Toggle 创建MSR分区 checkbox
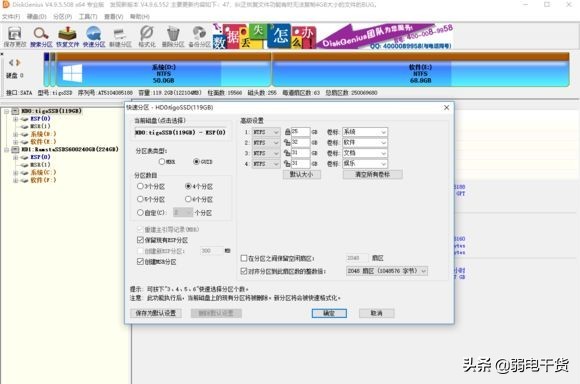The width and height of the screenshot is (580, 384). click(x=140, y=262)
